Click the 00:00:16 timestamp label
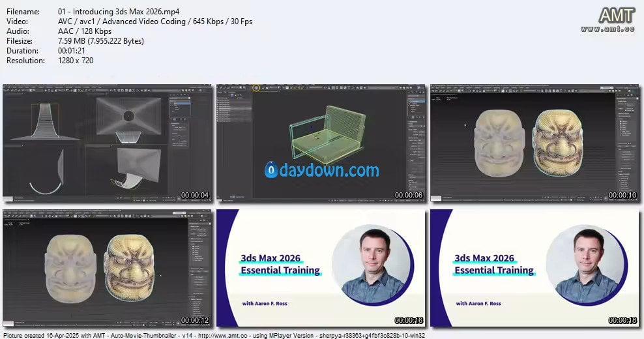The width and height of the screenshot is (644, 339). [409, 320]
